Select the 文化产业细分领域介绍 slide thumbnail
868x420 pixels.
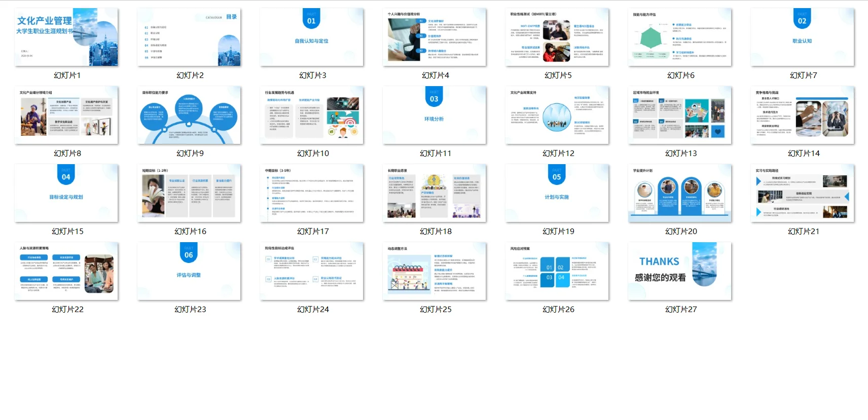tap(66, 115)
